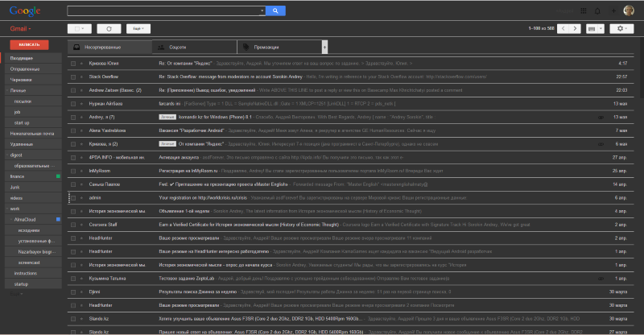Go to the newer messages with left arrow
Screen dimensions: 644x335
[563, 28]
